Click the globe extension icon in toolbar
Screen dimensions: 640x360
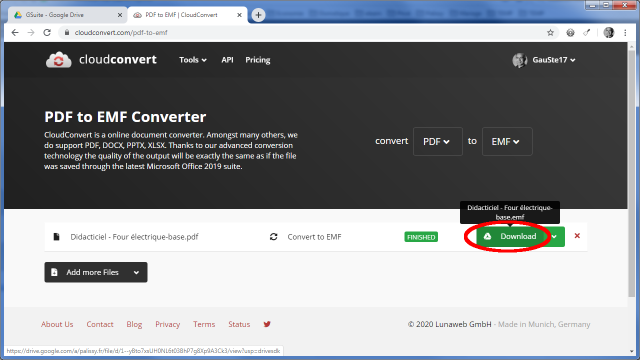[x=570, y=33]
